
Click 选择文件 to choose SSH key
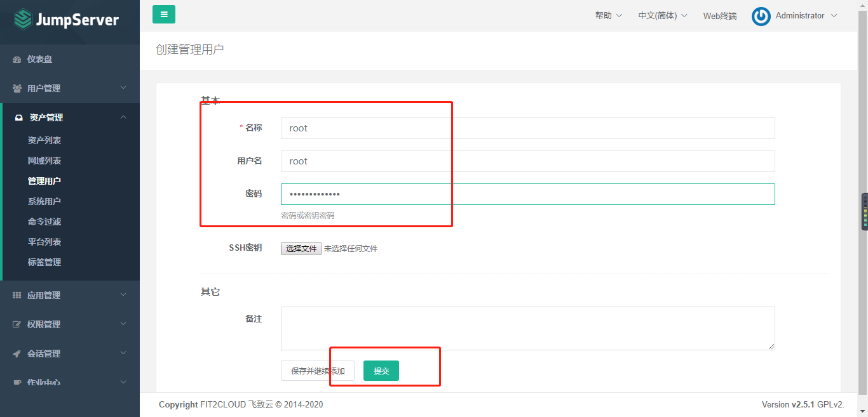click(x=301, y=249)
